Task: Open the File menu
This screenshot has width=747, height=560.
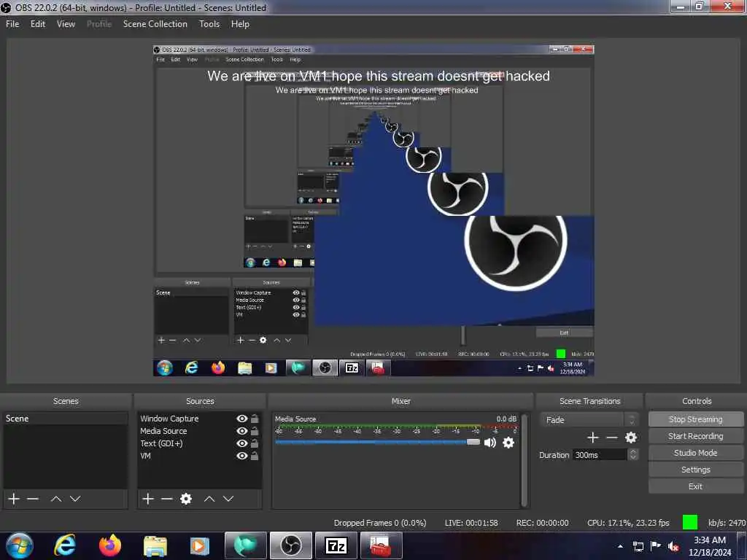Action: point(12,24)
